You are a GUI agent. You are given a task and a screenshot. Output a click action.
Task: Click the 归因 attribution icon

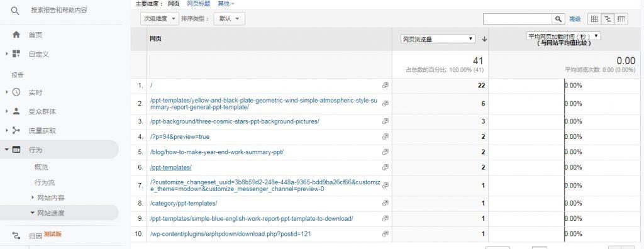pyautogui.click(x=16, y=235)
